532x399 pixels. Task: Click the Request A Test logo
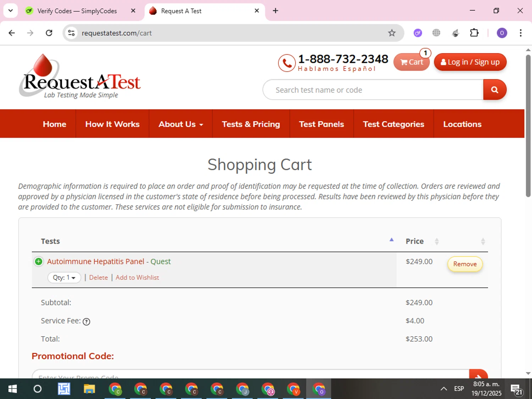click(x=80, y=76)
